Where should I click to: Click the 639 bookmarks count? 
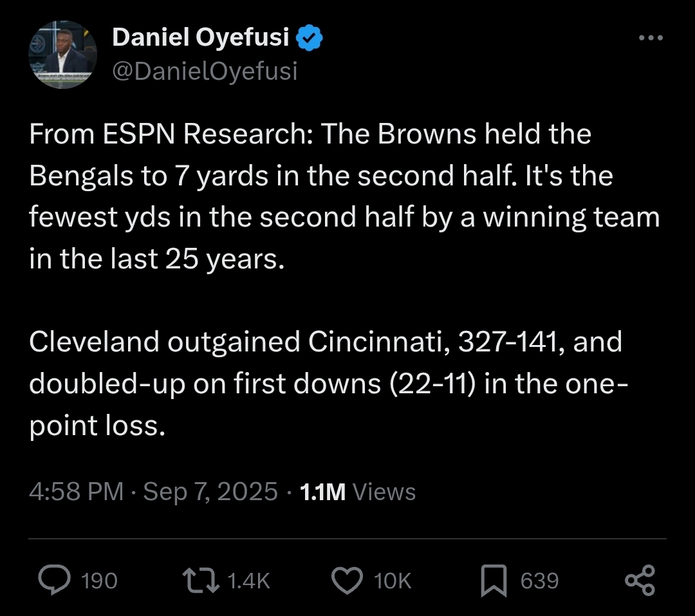[x=539, y=581]
